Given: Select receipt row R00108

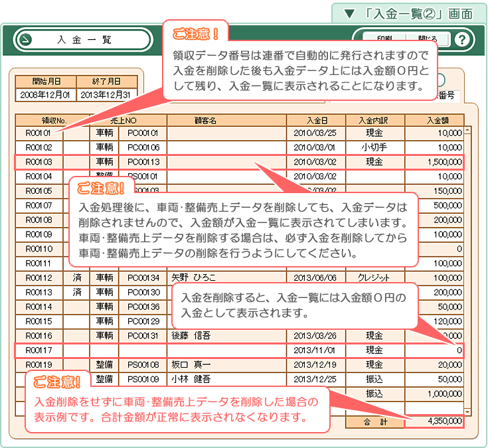Looking at the screenshot, I should pyautogui.click(x=239, y=220).
